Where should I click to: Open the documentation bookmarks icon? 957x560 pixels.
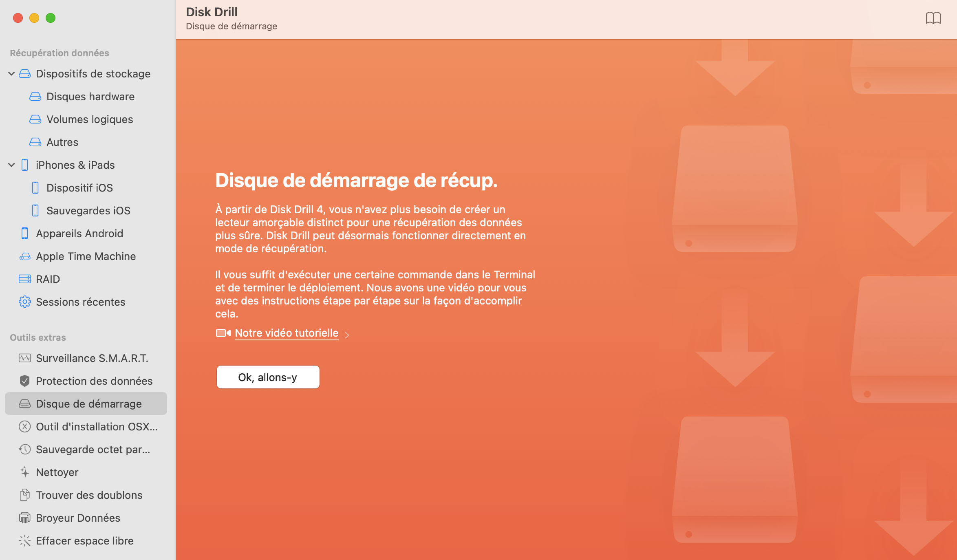click(x=933, y=18)
